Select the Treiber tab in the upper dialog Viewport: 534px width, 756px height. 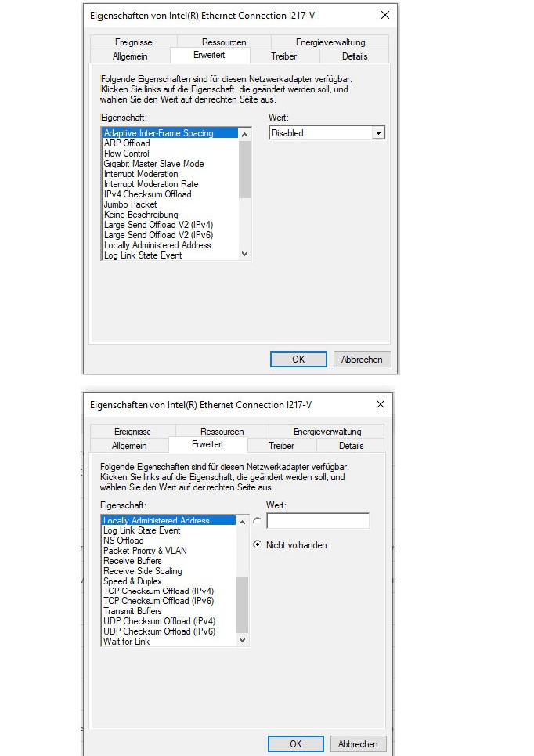click(283, 56)
